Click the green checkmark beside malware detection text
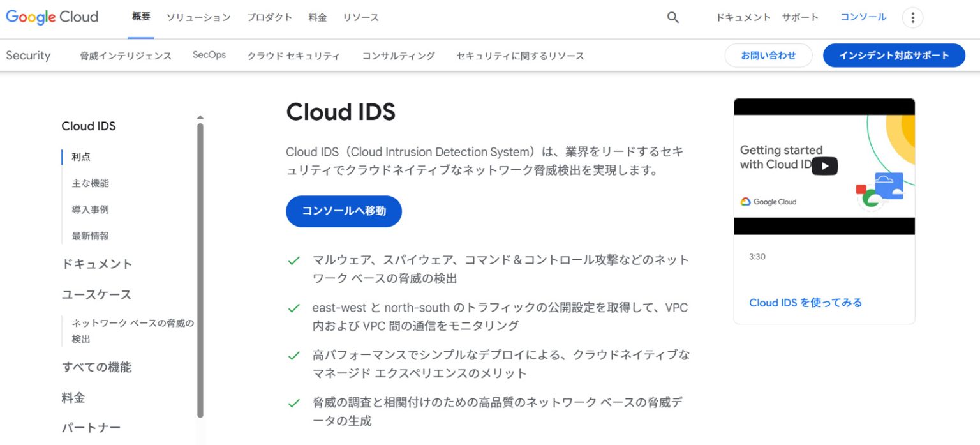The height and width of the screenshot is (445, 980). click(x=294, y=260)
